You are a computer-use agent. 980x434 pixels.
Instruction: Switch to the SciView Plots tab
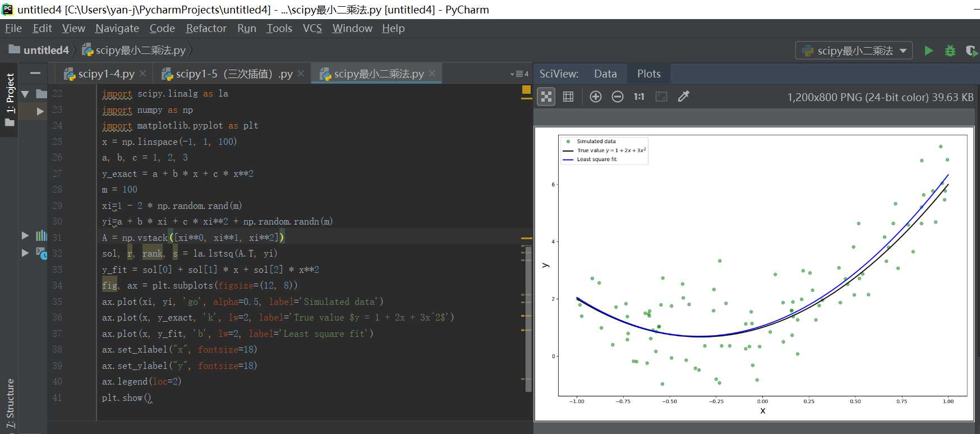coord(649,74)
